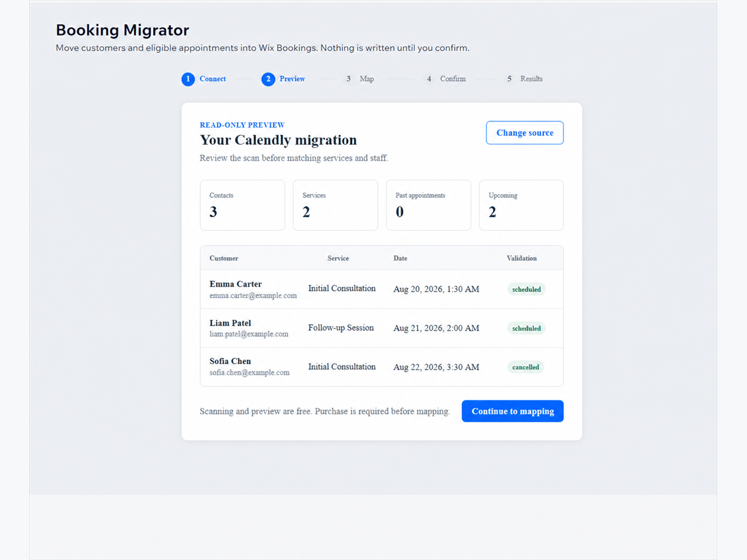Select customer name Liam Patel

(x=230, y=323)
